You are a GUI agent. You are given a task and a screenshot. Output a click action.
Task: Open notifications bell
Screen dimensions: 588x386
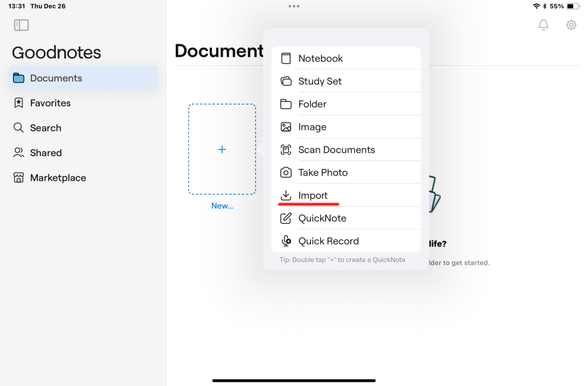click(543, 25)
